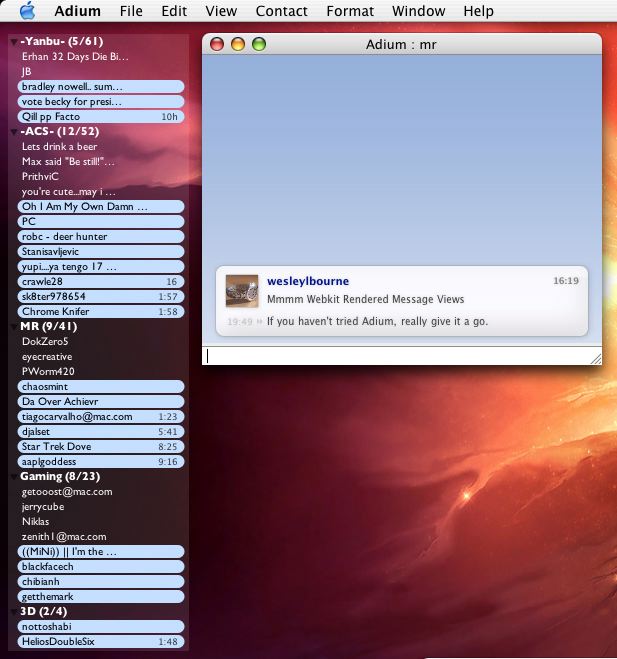
Task: Select contact robc - deer hunter
Action: 101,237
